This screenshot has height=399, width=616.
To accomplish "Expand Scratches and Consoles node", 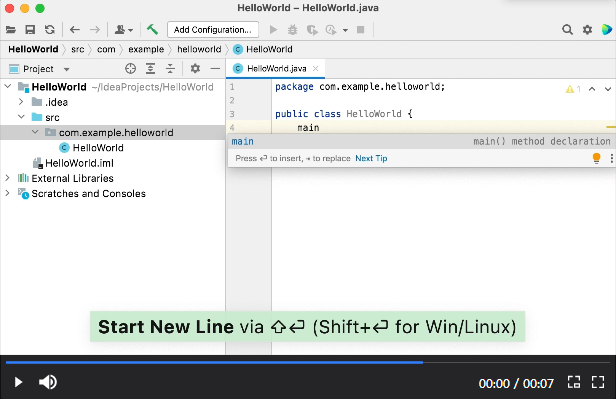I will (7, 193).
